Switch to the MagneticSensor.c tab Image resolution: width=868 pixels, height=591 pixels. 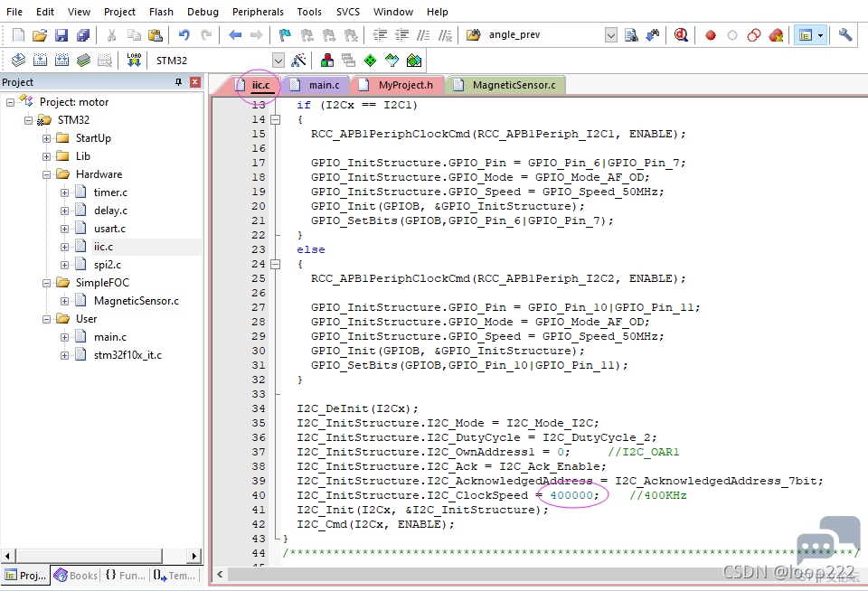[x=514, y=85]
